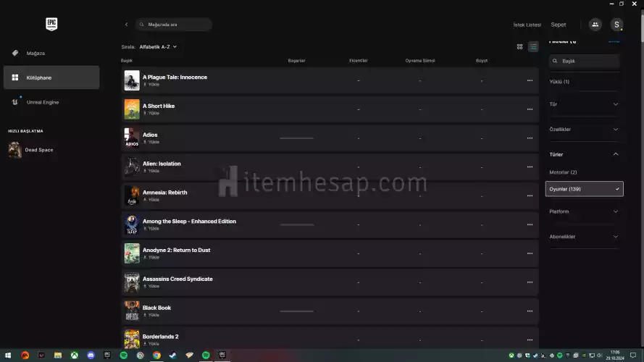The width and height of the screenshot is (644, 362).
Task: Expand the Özellikler filter section
Action: point(584,129)
